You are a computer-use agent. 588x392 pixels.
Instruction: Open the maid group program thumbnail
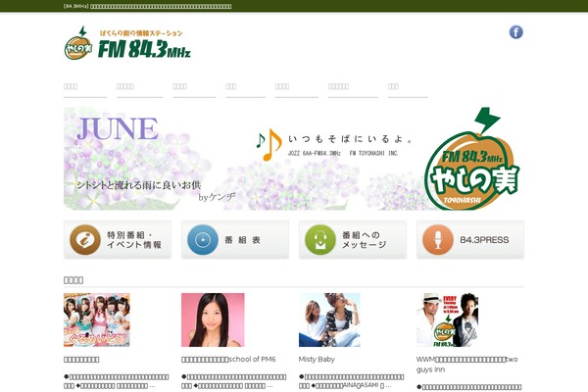point(97,320)
